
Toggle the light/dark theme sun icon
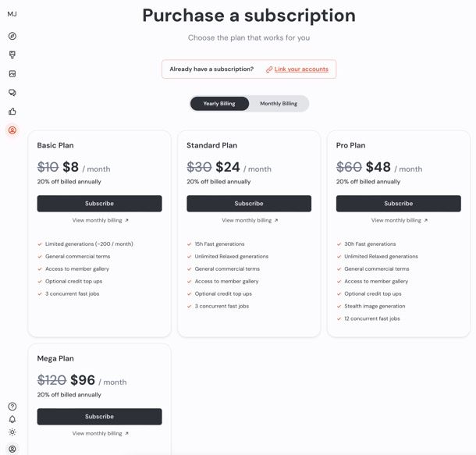12,432
